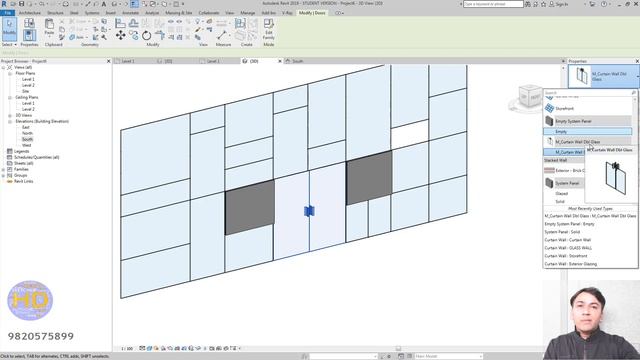Viewport: 640px width, 360px height.
Task: Click Save in quick access toolbar
Action: click(22, 4)
